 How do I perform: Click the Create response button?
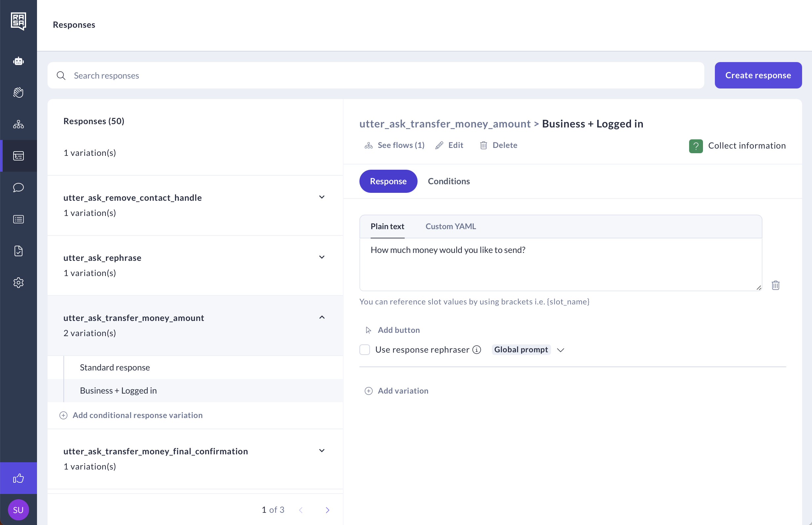click(x=758, y=75)
